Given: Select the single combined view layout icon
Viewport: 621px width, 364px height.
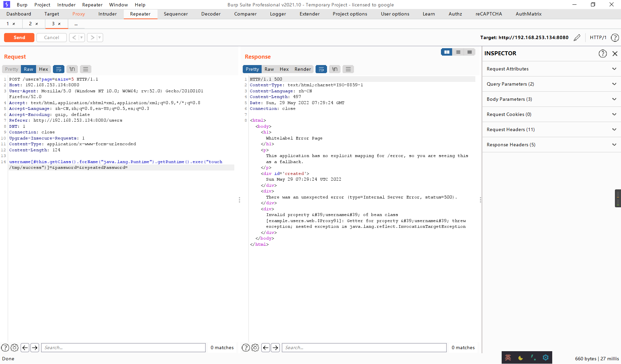Looking at the screenshot, I should pyautogui.click(x=469, y=52).
